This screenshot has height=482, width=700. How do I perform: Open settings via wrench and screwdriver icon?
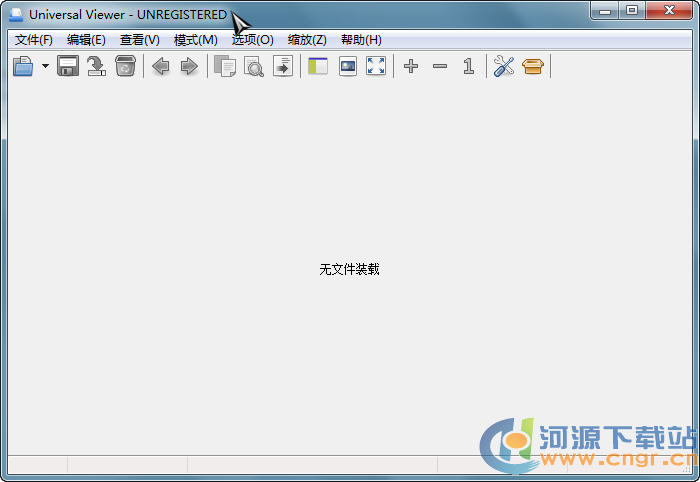[504, 67]
